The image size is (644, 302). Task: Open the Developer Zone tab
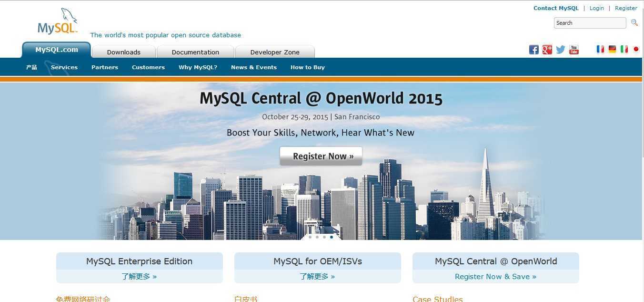tap(275, 52)
